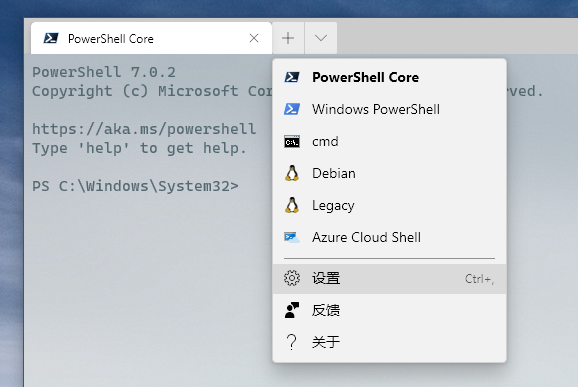
Task: Start the Debian profile
Action: tap(389, 174)
